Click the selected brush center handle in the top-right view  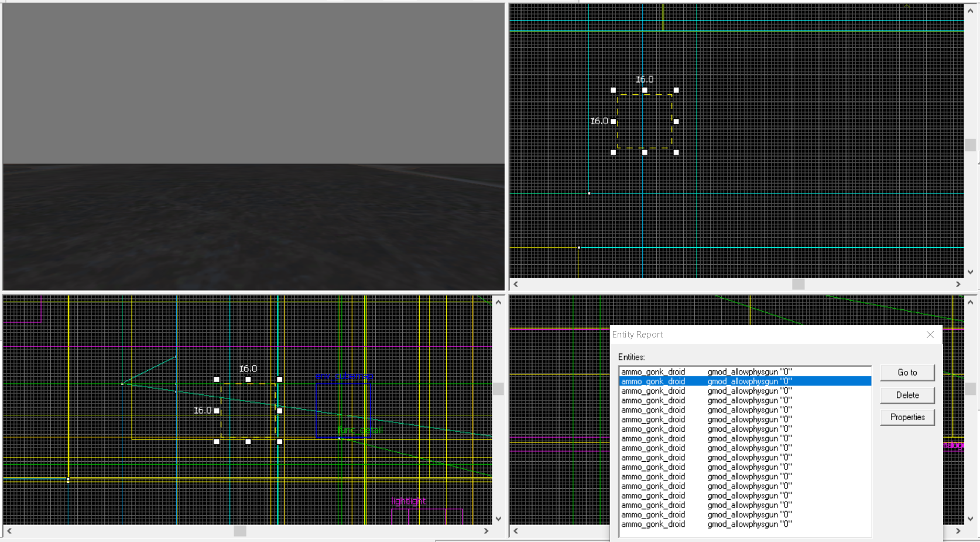click(645, 121)
